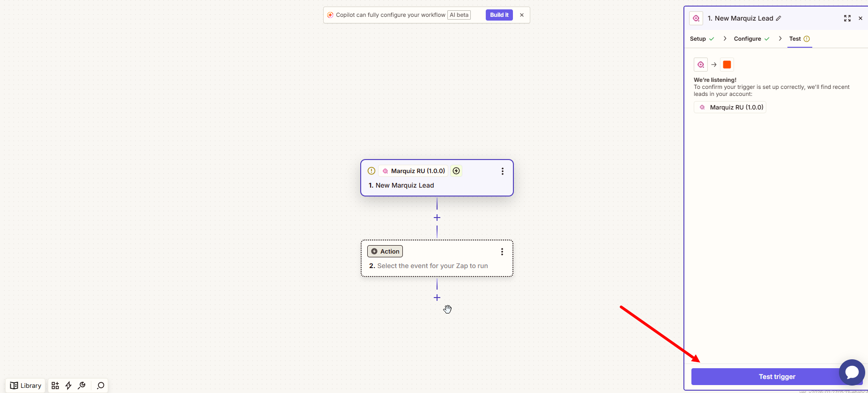Click the pencil icon to rename the step
Viewport: 868px width, 393px height.
click(x=779, y=18)
